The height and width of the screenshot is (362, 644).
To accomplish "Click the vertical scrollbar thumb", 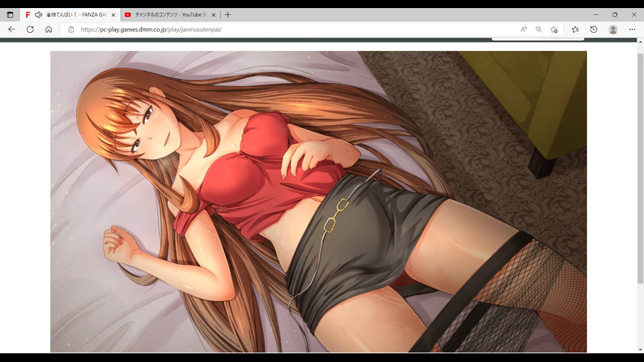I will [x=640, y=168].
